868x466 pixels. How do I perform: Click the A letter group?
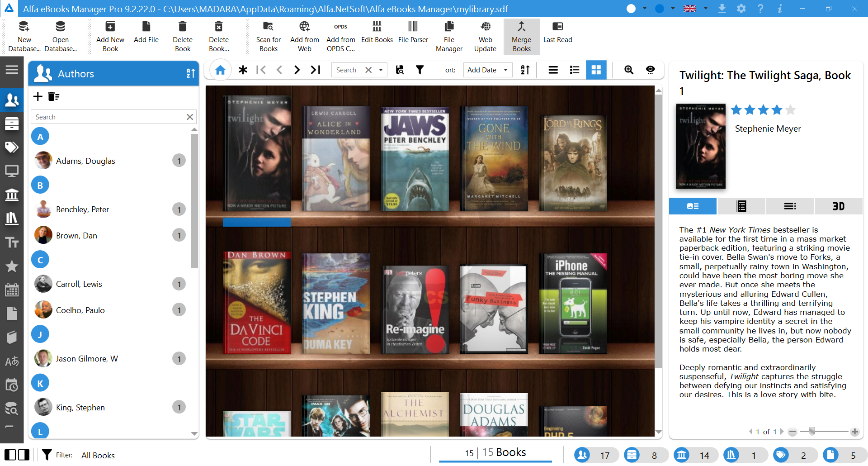[40, 137]
